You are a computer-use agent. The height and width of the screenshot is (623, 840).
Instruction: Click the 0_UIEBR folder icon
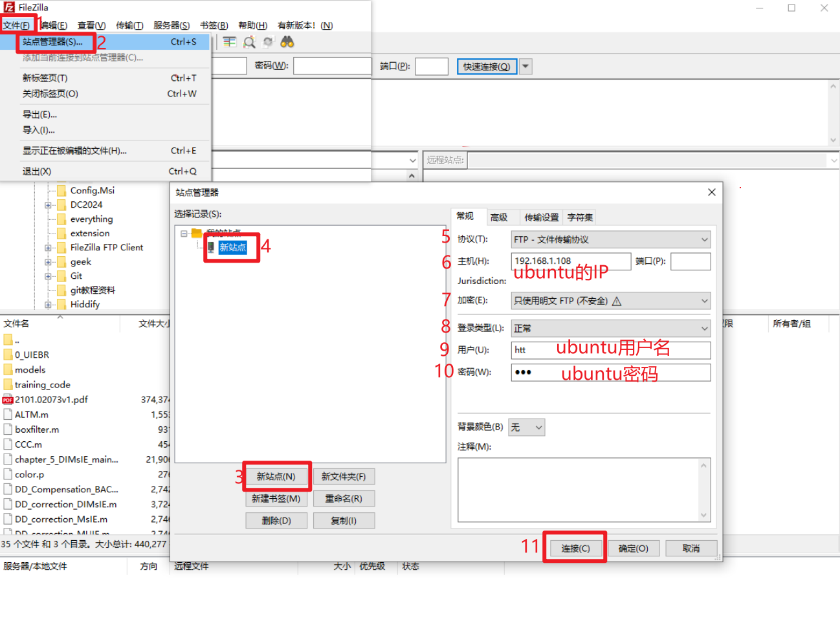click(x=8, y=355)
